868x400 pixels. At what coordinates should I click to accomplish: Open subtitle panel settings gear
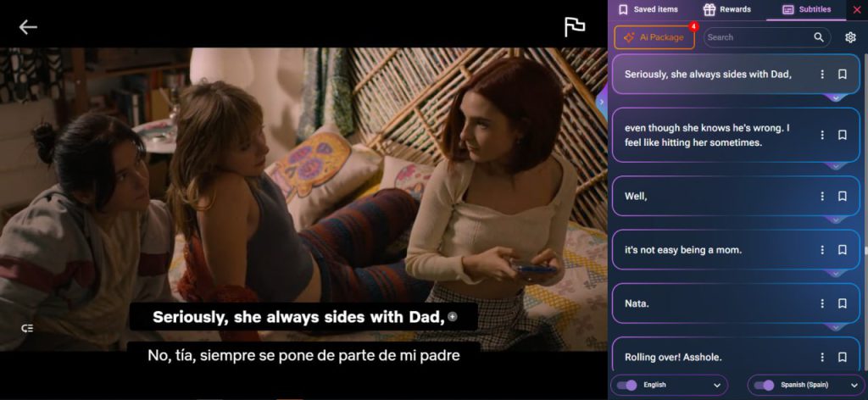[850, 37]
